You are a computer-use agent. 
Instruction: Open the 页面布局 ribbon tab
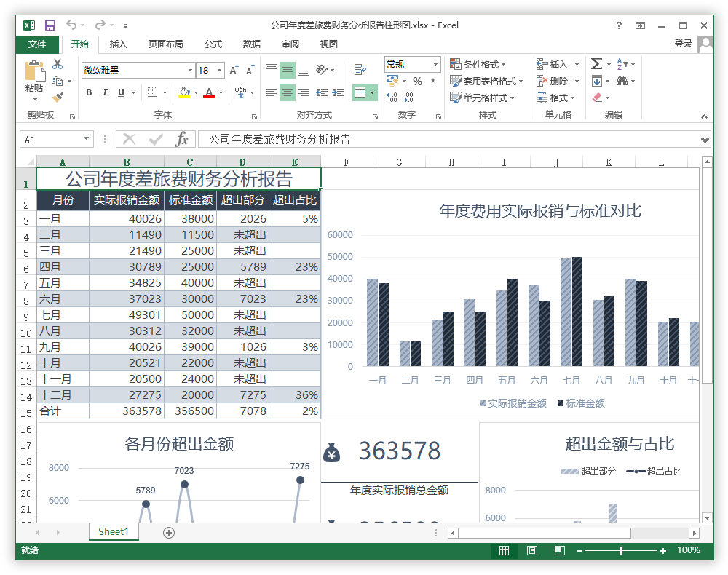pyautogui.click(x=165, y=44)
